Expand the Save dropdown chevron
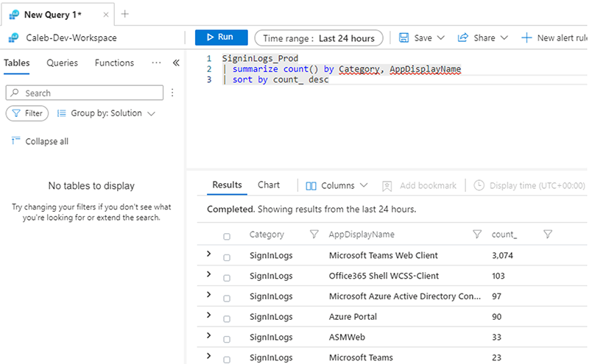The width and height of the screenshot is (589, 364). pyautogui.click(x=441, y=38)
